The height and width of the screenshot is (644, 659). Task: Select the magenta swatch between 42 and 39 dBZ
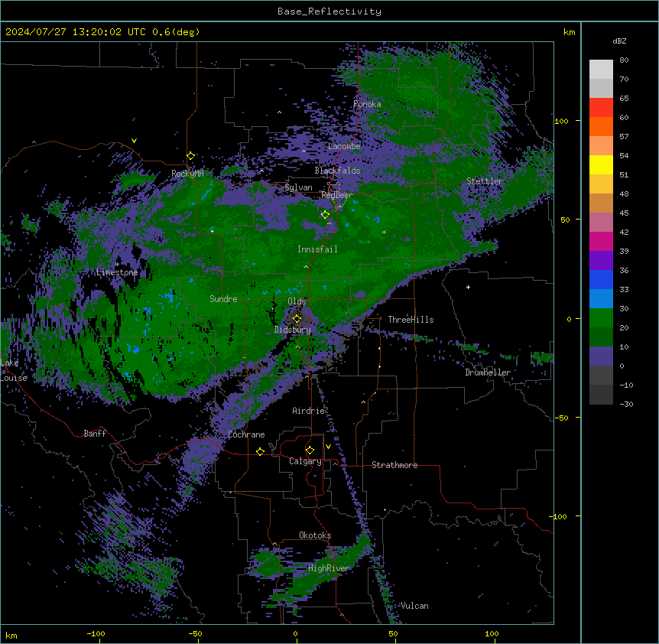tap(601, 242)
